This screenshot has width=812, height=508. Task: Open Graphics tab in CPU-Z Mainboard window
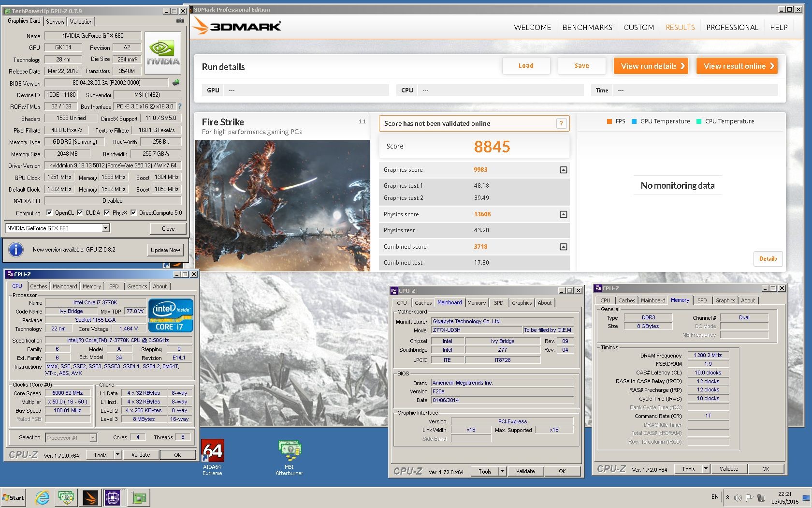[522, 303]
